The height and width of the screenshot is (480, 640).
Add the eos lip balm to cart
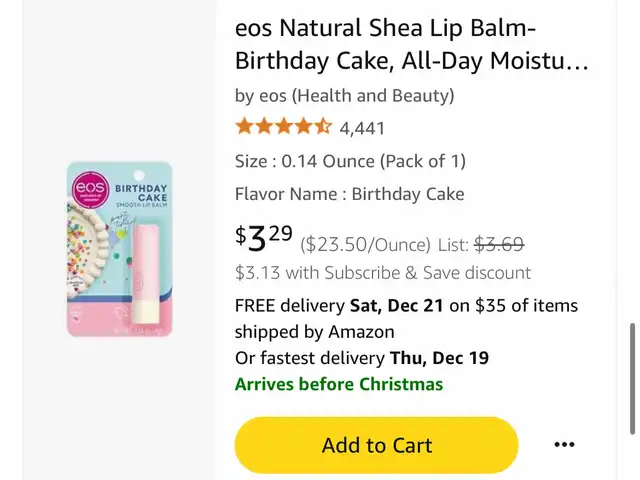point(376,445)
